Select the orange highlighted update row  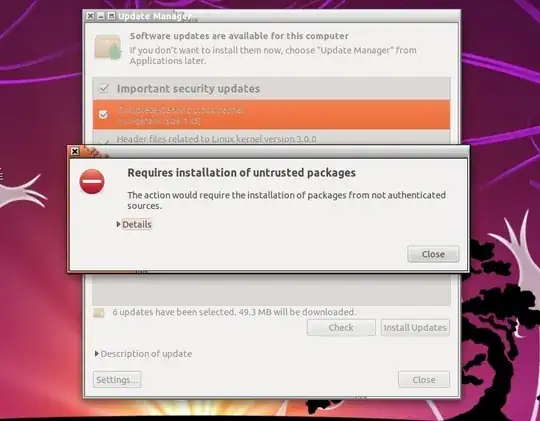271,115
